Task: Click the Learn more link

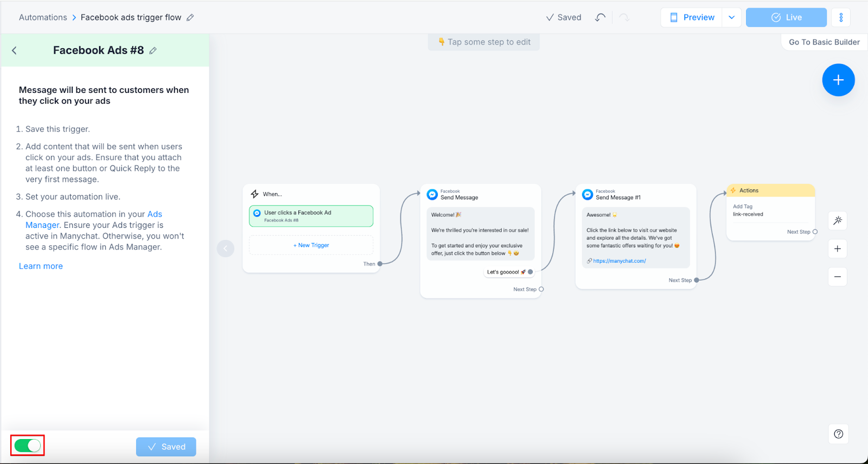Action: click(41, 266)
